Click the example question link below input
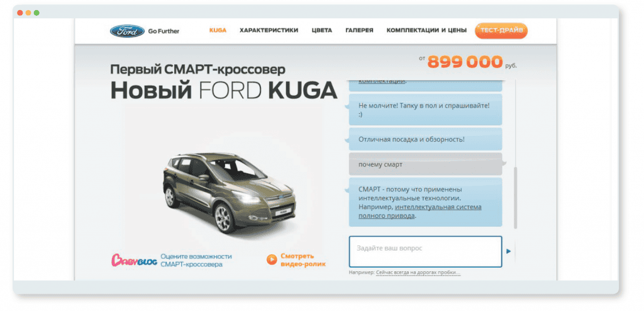This screenshot has height=311, width=644. pyautogui.click(x=418, y=273)
